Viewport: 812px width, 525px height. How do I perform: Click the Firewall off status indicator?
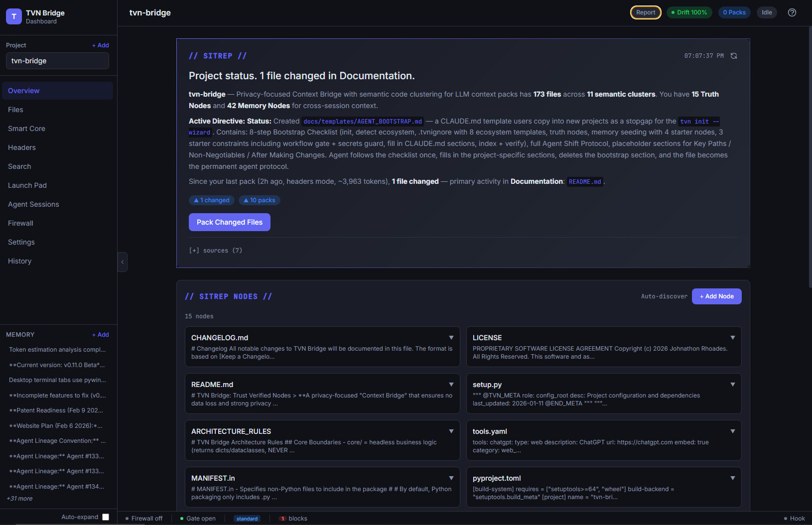tap(144, 518)
